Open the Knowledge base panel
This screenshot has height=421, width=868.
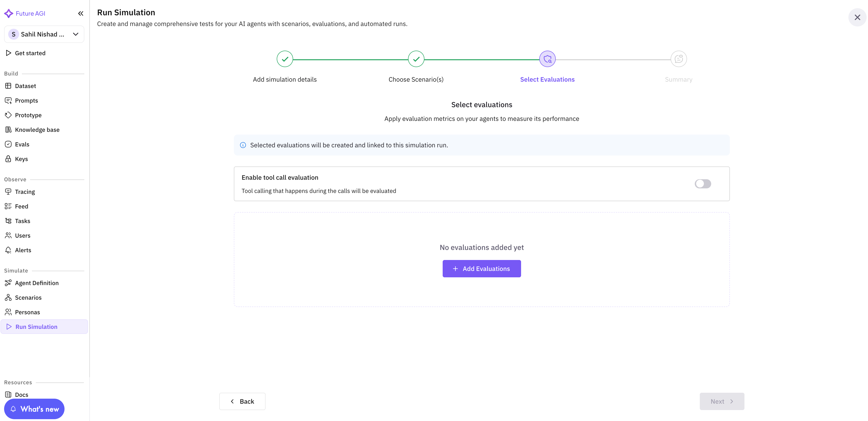point(37,130)
